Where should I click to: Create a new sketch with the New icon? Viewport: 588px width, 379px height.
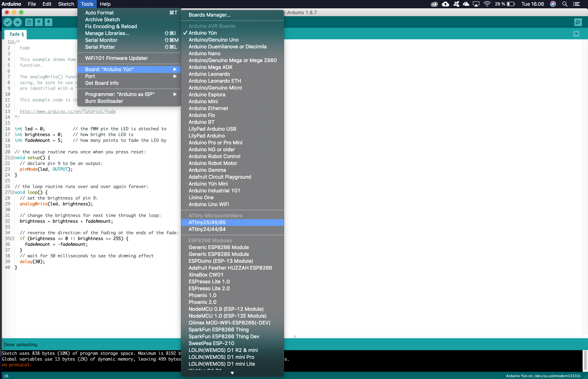point(29,22)
